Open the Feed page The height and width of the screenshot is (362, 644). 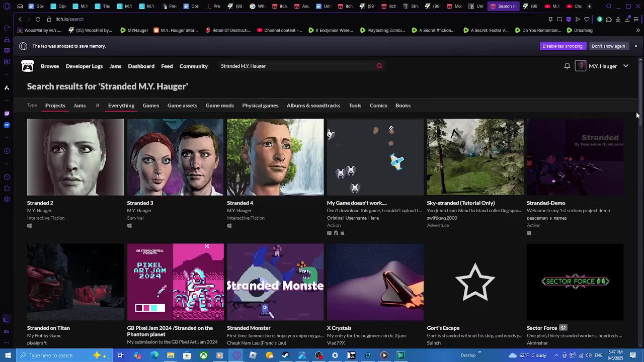coord(167,66)
